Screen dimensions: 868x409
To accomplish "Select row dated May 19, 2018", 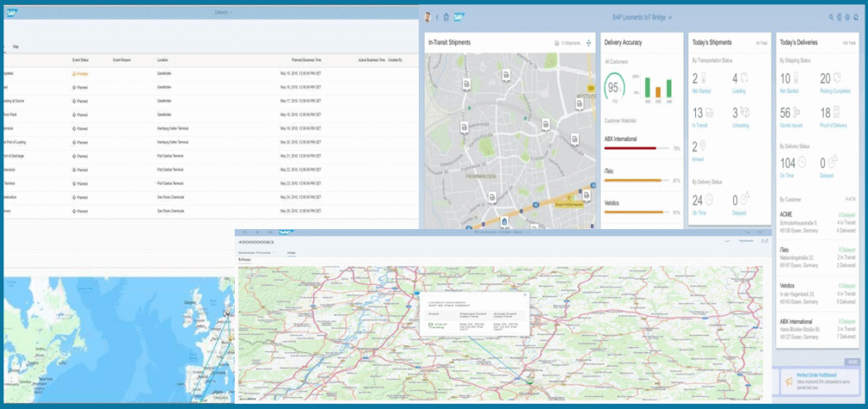I will coord(210,129).
